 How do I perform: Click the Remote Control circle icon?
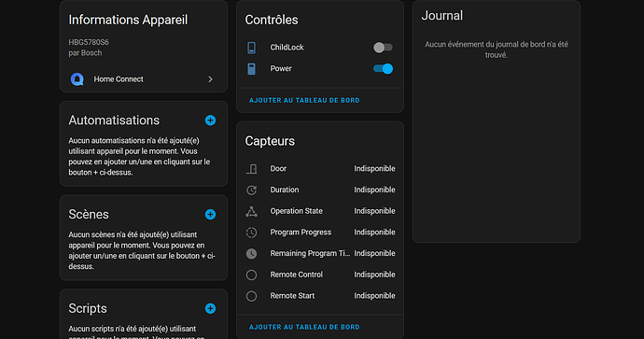[251, 275]
